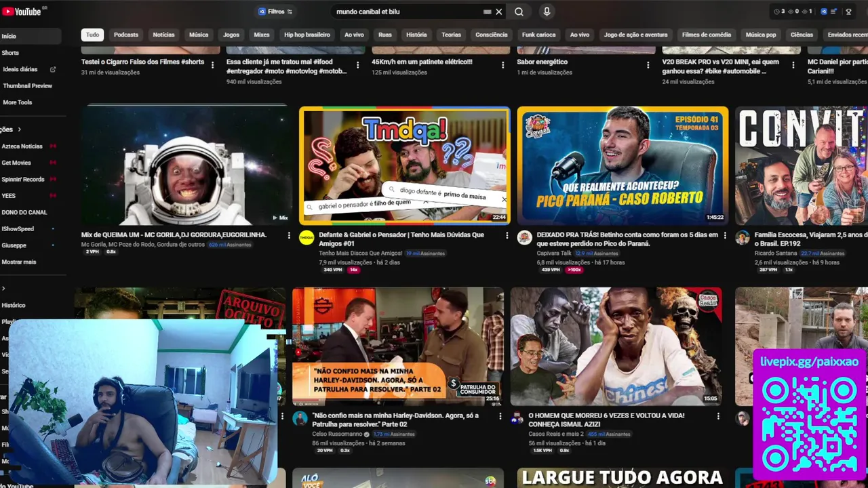Viewport: 868px width, 488px height.
Task: Click Celso Russomanno channel avatar
Action: (300, 418)
